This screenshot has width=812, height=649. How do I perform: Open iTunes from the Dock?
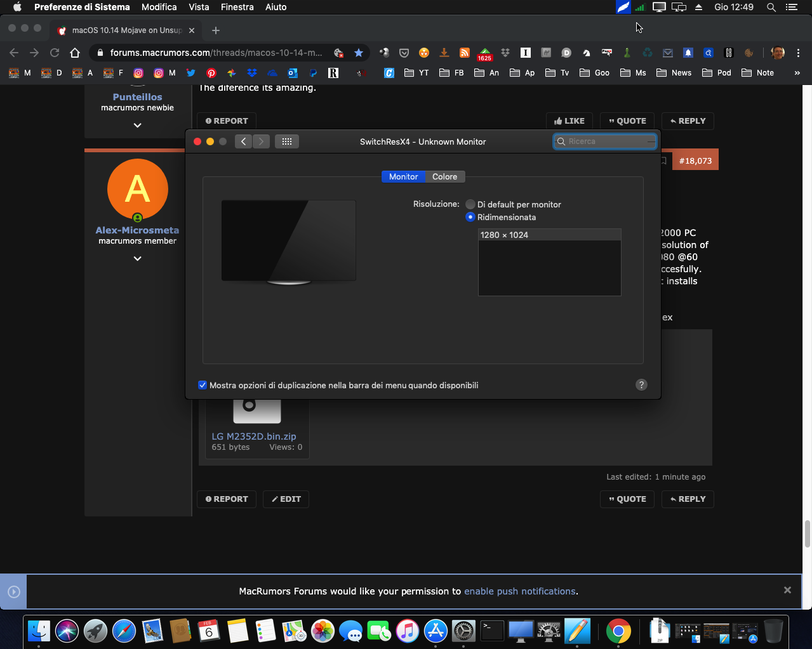pos(408,631)
